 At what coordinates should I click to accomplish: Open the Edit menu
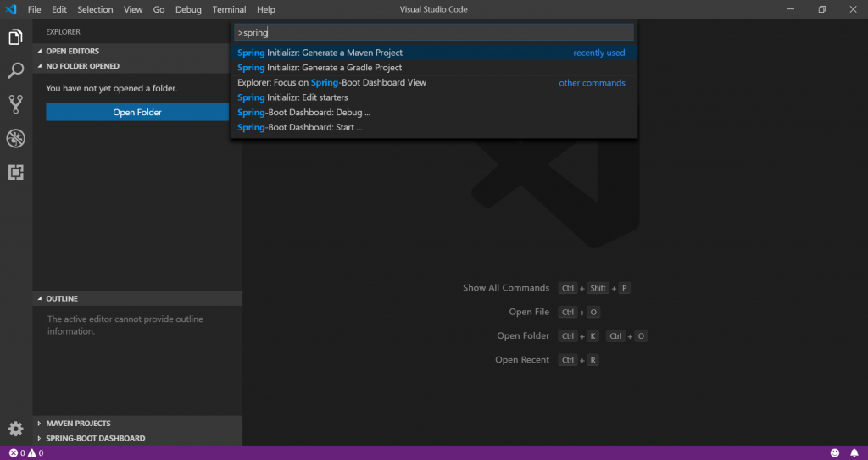pos(59,9)
